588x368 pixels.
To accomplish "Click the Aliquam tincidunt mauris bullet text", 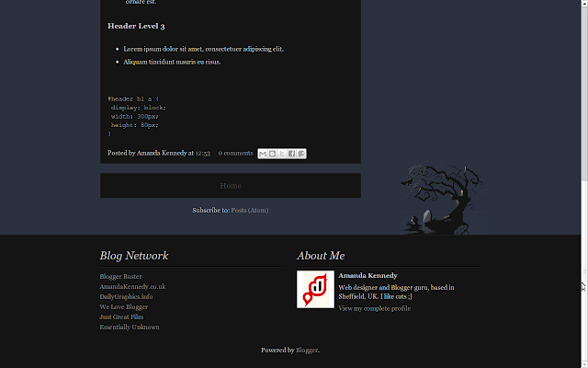I will pos(172,62).
